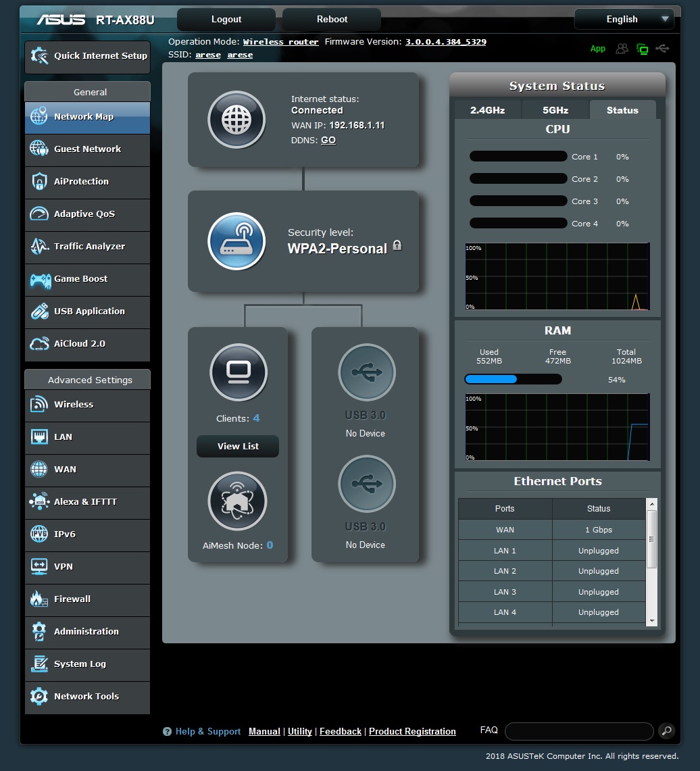Click the Ethernet Ports scrollbar down arrow
The height and width of the screenshot is (771, 700).
652,621
